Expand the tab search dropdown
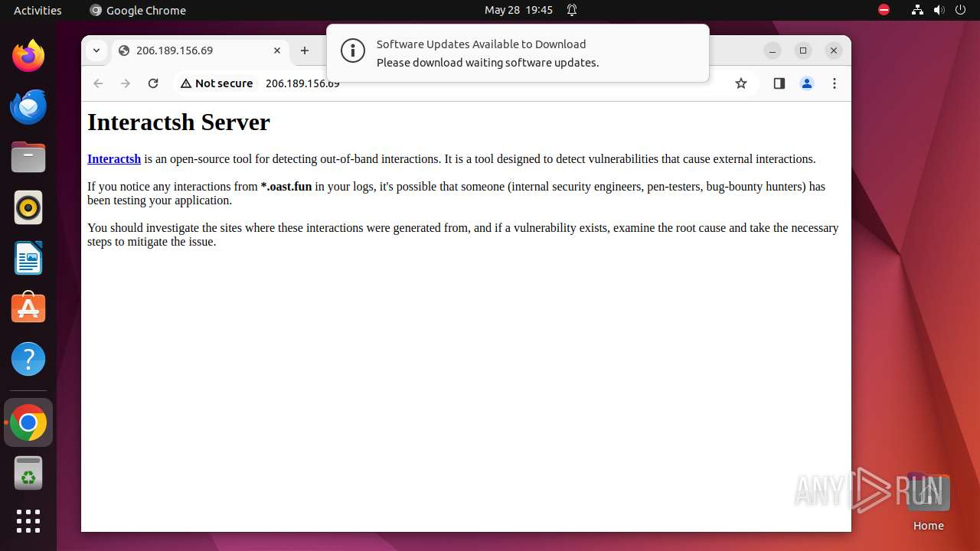This screenshot has height=551, width=980. (96, 51)
